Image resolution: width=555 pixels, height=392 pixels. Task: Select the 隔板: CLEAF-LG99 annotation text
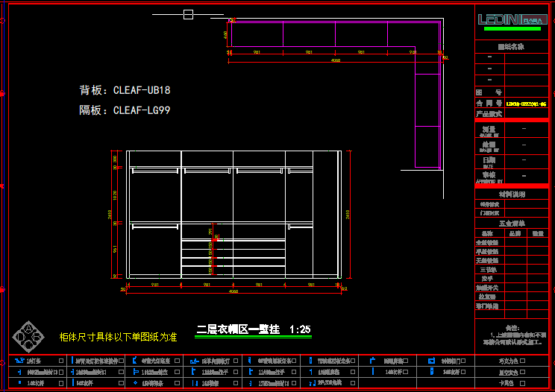coord(125,110)
